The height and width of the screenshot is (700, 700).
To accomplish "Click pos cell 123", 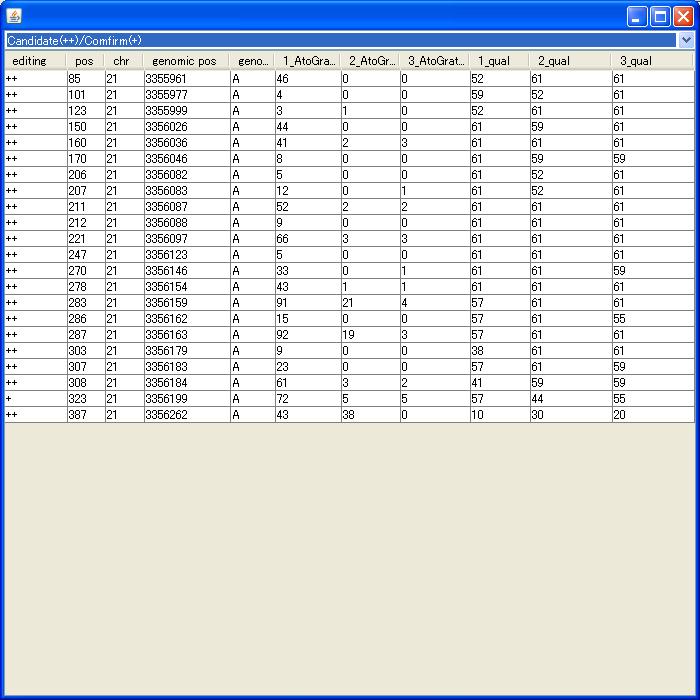I will click(86, 111).
